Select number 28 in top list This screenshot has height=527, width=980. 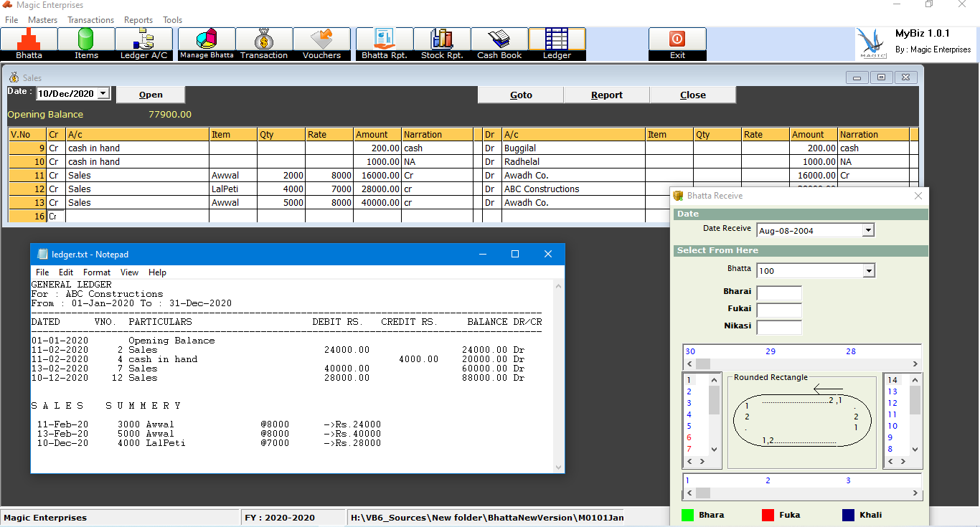pos(851,351)
